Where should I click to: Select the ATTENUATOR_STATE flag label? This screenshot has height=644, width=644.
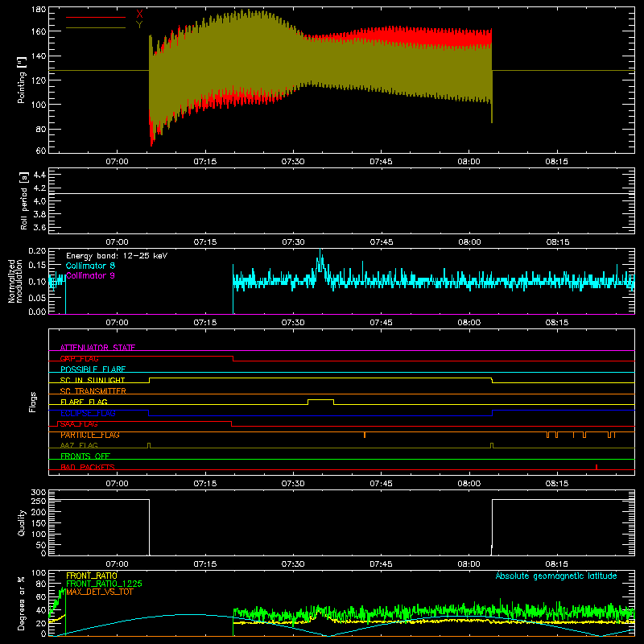[x=97, y=348]
